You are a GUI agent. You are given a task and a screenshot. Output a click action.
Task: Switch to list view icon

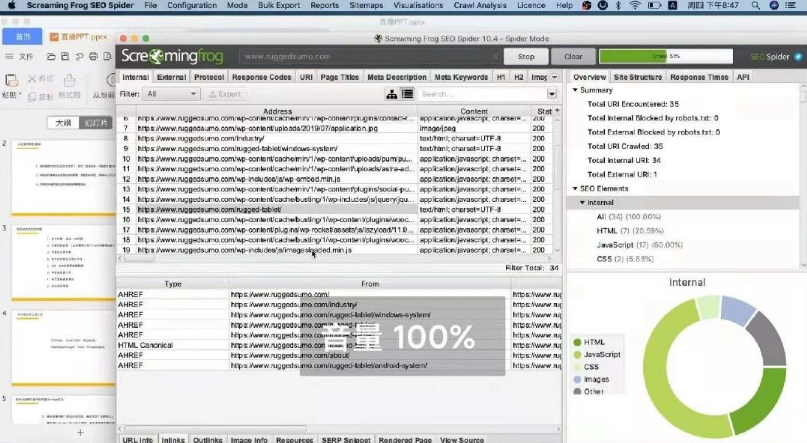407,94
